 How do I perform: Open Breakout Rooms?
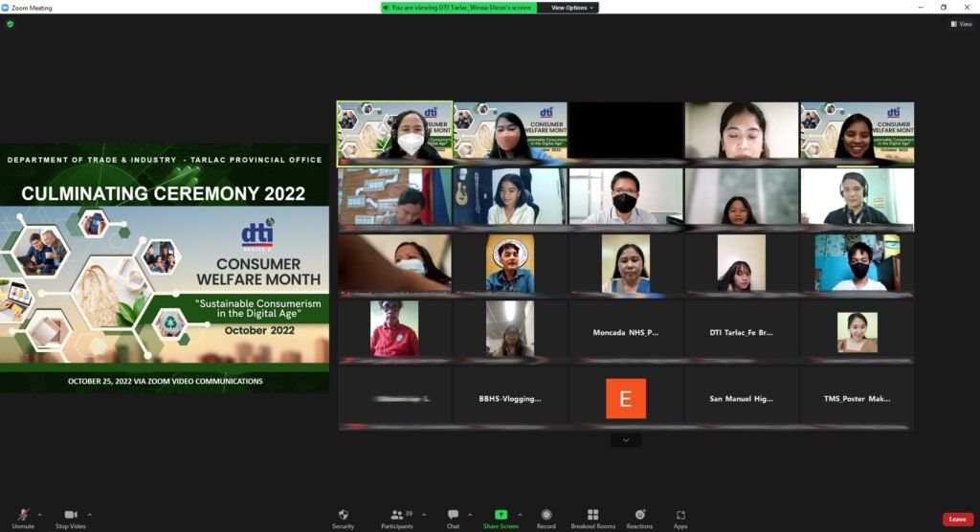(593, 519)
